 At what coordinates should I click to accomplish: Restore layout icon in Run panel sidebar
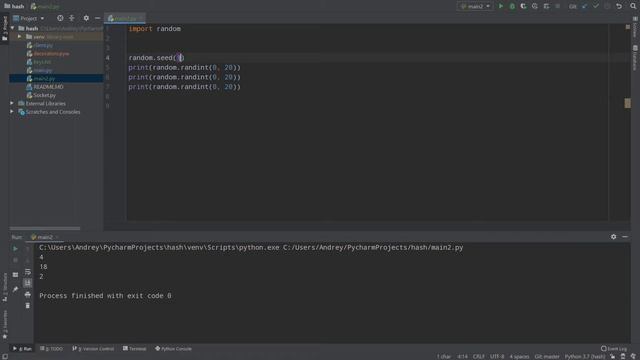click(16, 275)
